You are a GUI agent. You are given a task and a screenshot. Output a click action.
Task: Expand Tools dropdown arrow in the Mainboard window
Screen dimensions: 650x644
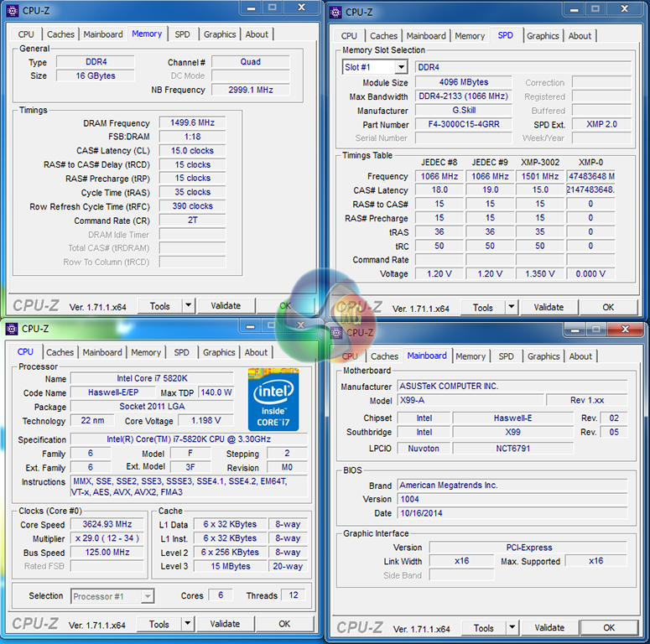[x=512, y=627]
